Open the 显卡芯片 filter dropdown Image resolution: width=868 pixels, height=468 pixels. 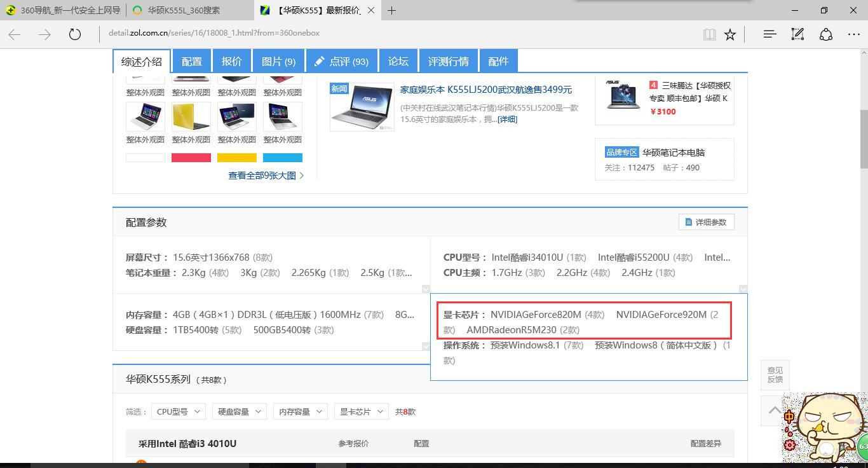pyautogui.click(x=361, y=411)
